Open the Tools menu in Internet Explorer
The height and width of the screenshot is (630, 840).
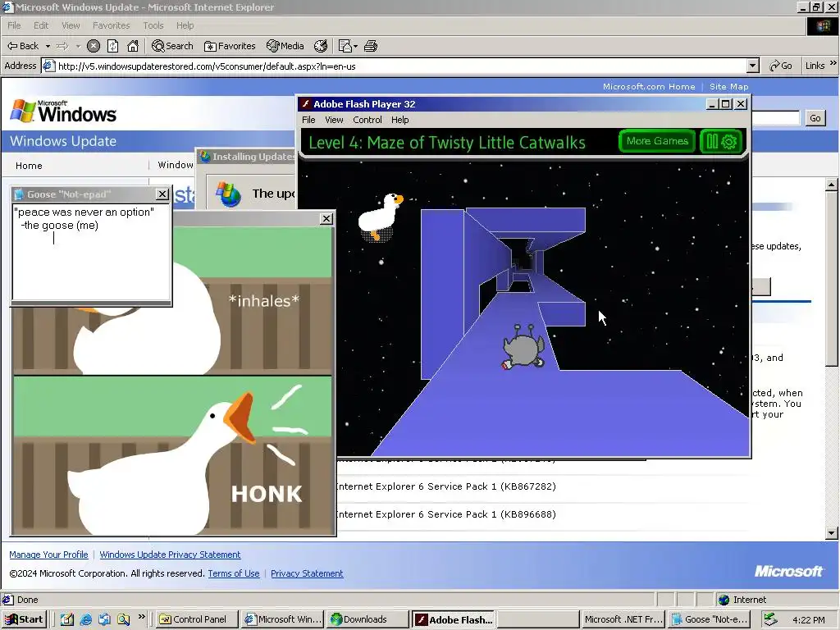pos(153,25)
